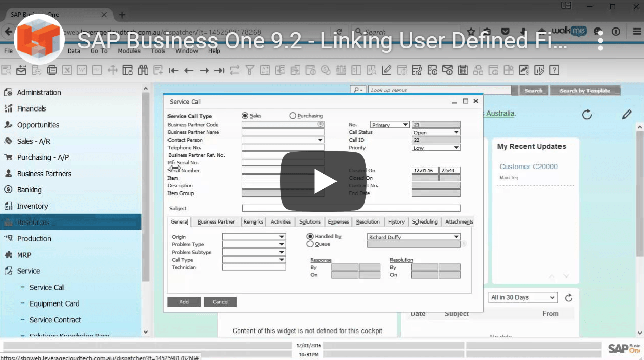Click the Add button

184,302
